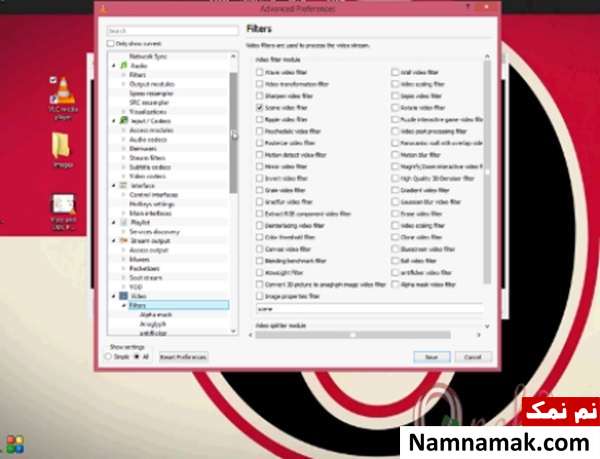Viewport: 600px width, 459px height.
Task: Click the Input / Codecs category icon
Action: click(124, 120)
